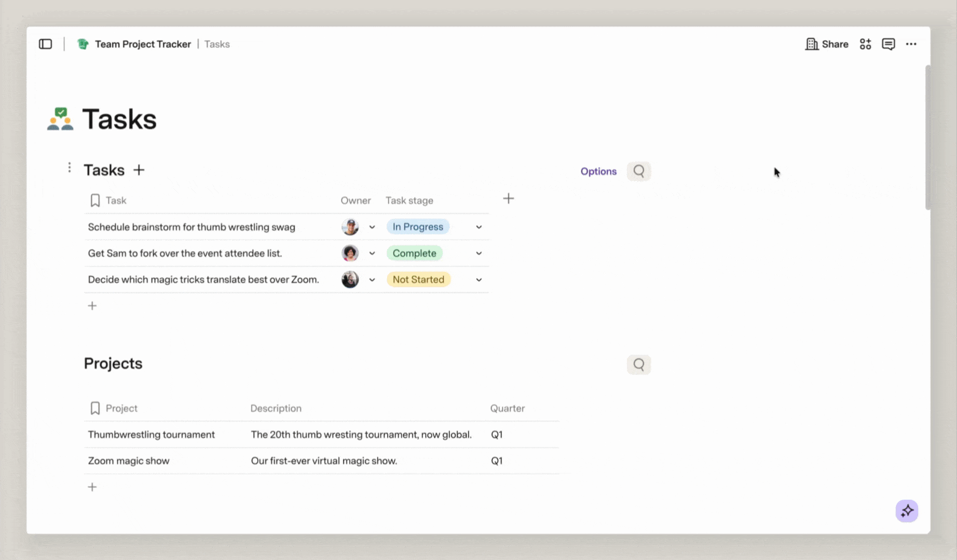The image size is (957, 560).
Task: Open the AI assistant sparkle button
Action: (x=907, y=511)
